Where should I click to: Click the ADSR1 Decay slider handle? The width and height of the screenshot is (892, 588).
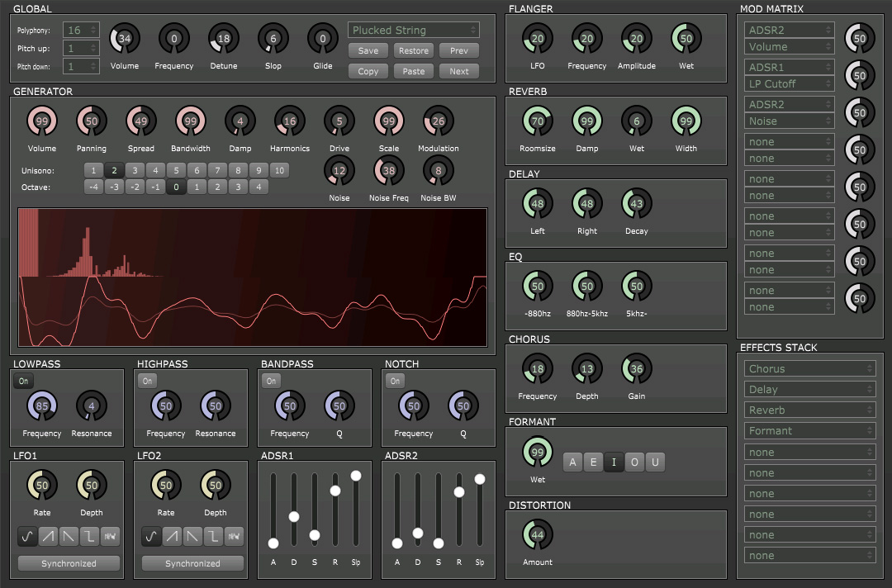294,516
